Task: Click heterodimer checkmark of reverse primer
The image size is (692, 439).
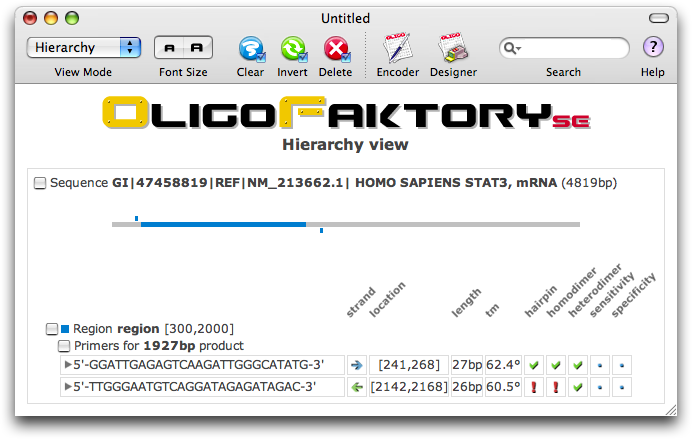Action: click(x=578, y=387)
